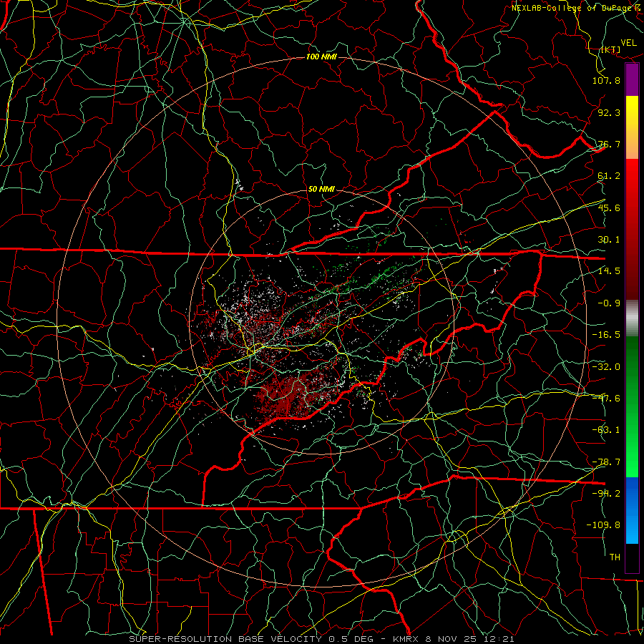Click the [KT] units label

click(610, 49)
